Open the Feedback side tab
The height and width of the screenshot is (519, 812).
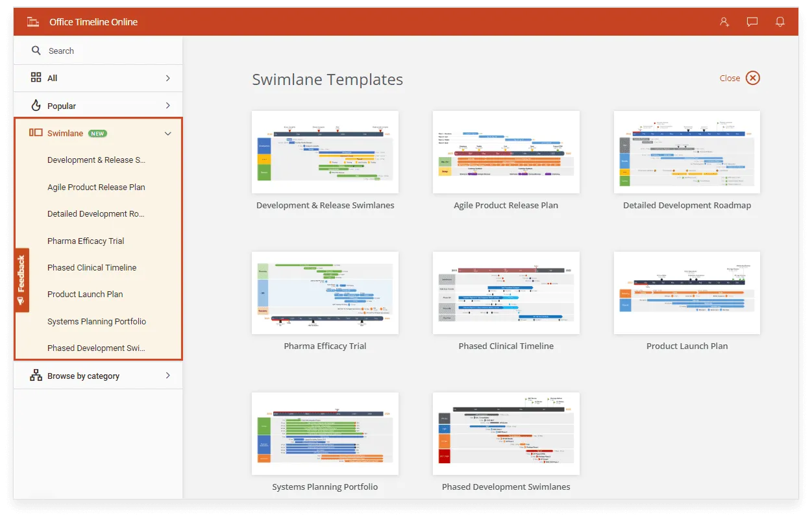(21, 280)
